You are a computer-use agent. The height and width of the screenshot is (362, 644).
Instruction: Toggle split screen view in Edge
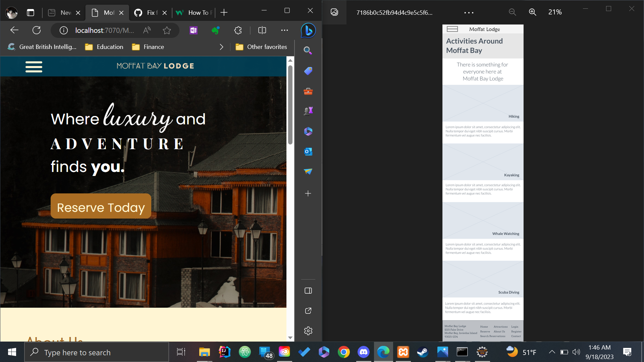(x=262, y=31)
